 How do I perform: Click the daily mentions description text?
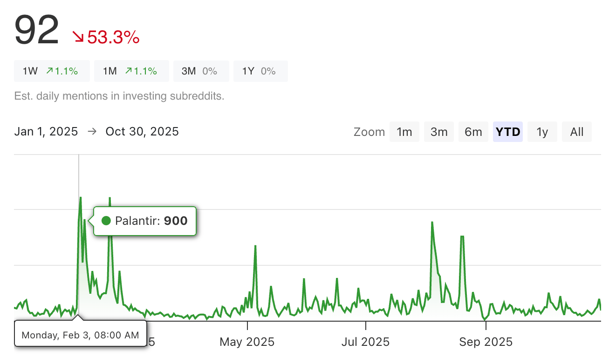119,96
